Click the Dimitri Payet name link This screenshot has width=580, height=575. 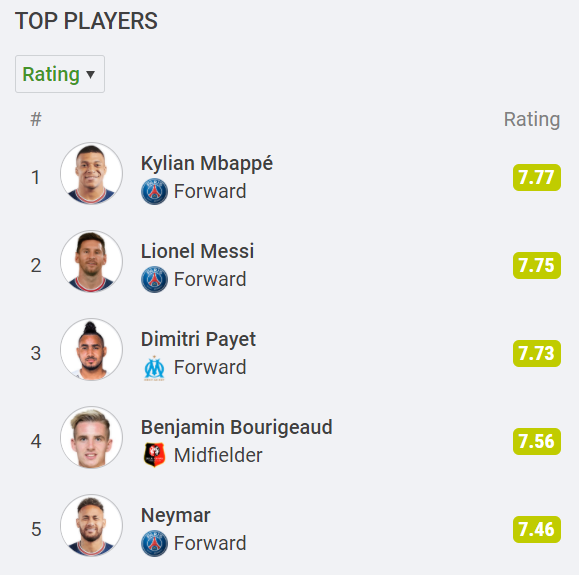[198, 340]
